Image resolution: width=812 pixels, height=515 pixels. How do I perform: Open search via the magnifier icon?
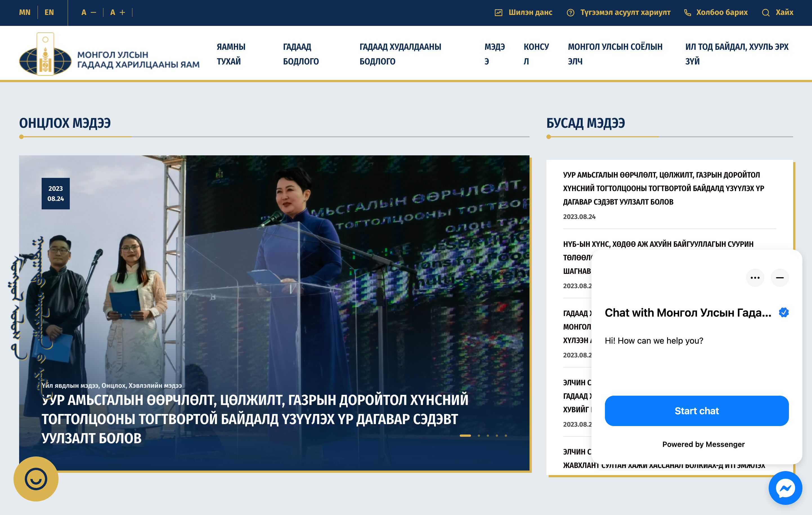(x=766, y=12)
